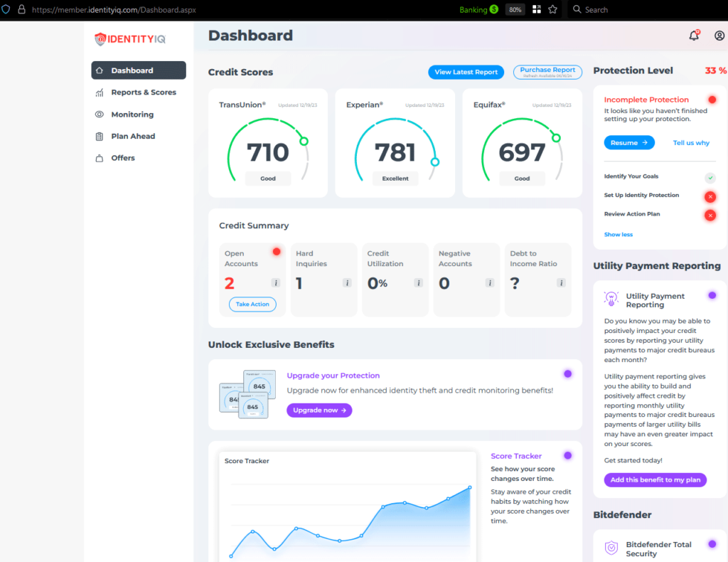Open Reports & Scores in sidebar
The height and width of the screenshot is (562, 728).
point(143,92)
